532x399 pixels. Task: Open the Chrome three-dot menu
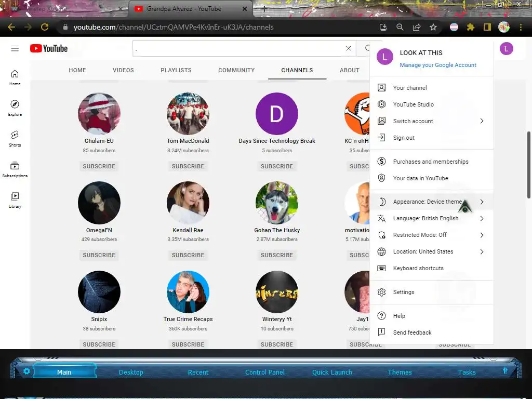tap(521, 27)
